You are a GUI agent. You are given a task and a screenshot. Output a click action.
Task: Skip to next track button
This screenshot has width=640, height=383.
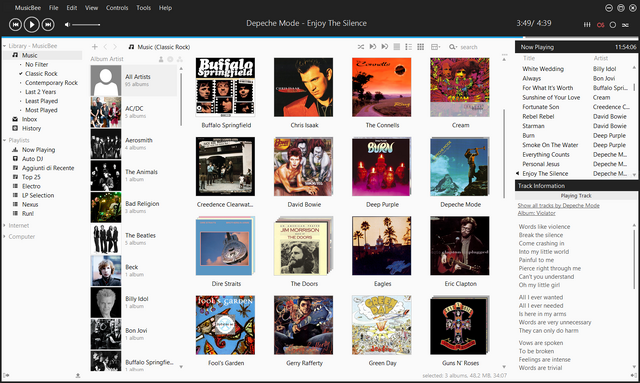(48, 24)
